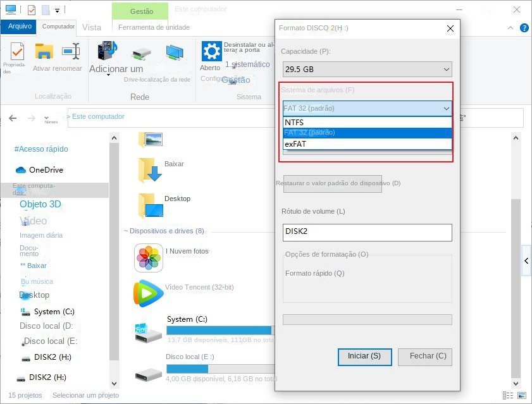Click the blue gear Configurações icon

(x=211, y=51)
